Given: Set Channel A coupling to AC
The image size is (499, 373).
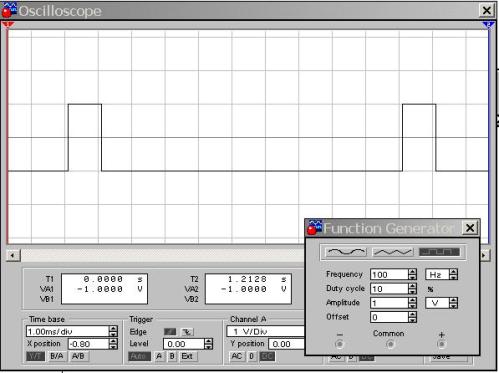Looking at the screenshot, I should (236, 356).
